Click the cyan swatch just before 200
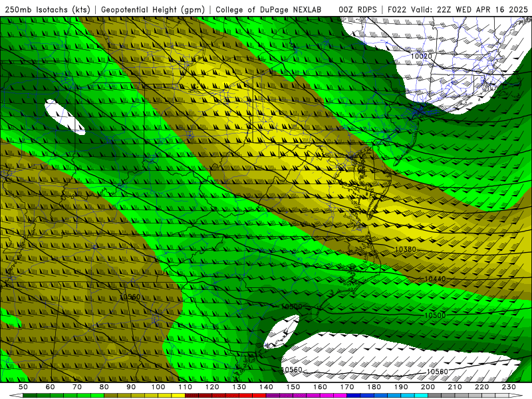The height and width of the screenshot is (399, 532). point(421,396)
